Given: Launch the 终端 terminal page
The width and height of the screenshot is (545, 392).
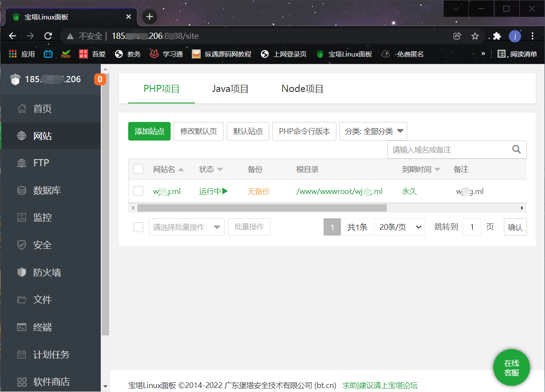Looking at the screenshot, I should (x=50, y=327).
